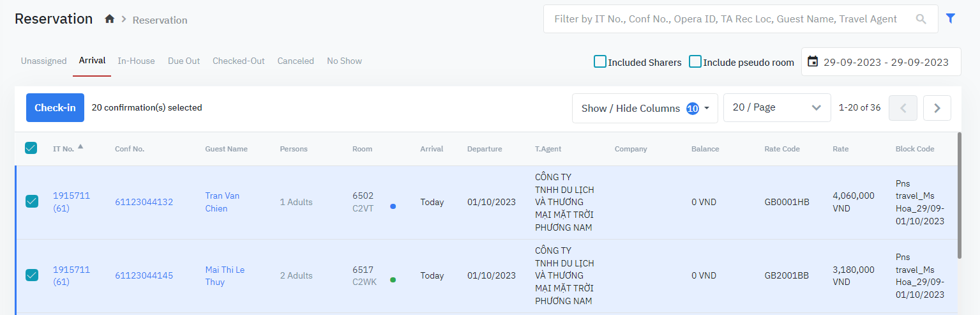980x315 pixels.
Task: Click the home icon in breadcrumb
Action: pos(110,19)
